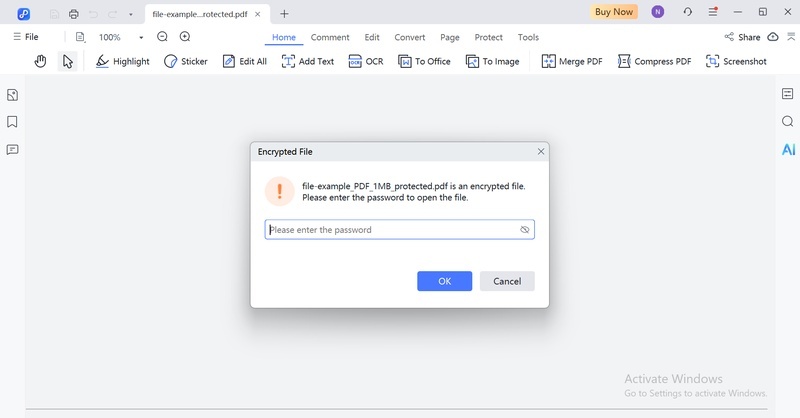
Task: Open a new tab with plus button
Action: pos(284,14)
